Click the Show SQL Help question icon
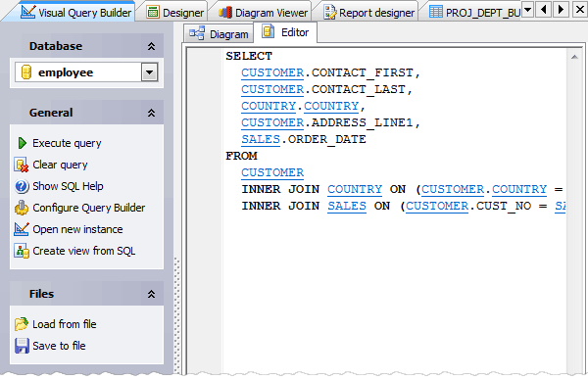Screen dimensions: 588x380 click(x=22, y=186)
